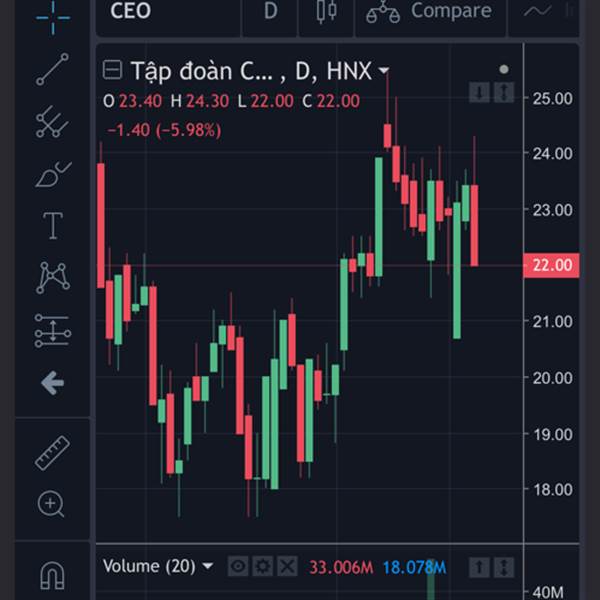The image size is (600, 600).
Task: Open the CEO symbol search
Action: 130,11
